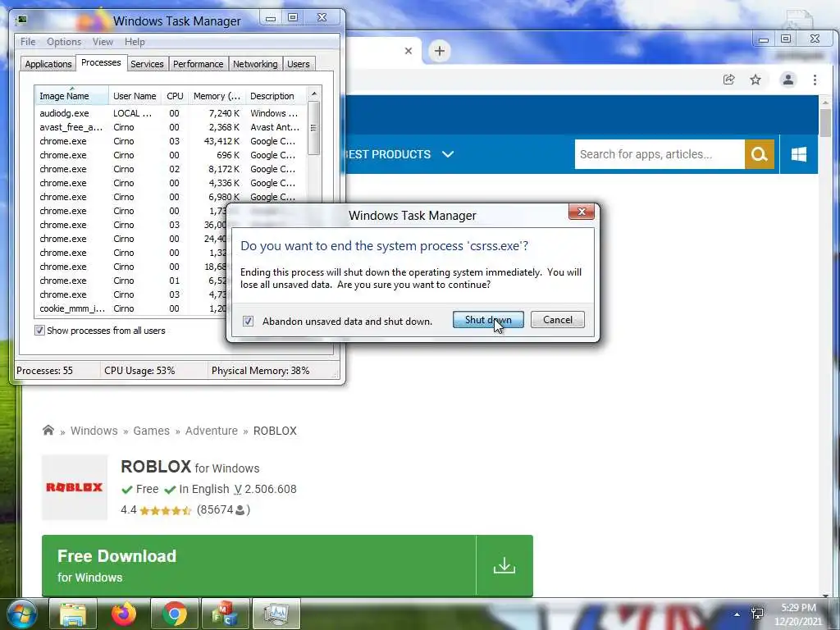Expand the BEST PRODUCTS dropdown chevron
The image size is (840, 630).
click(448, 154)
